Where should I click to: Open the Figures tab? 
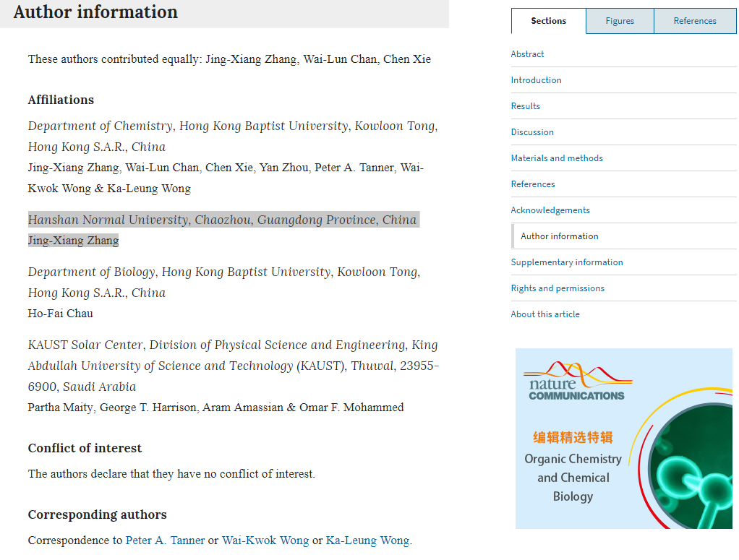pos(620,21)
